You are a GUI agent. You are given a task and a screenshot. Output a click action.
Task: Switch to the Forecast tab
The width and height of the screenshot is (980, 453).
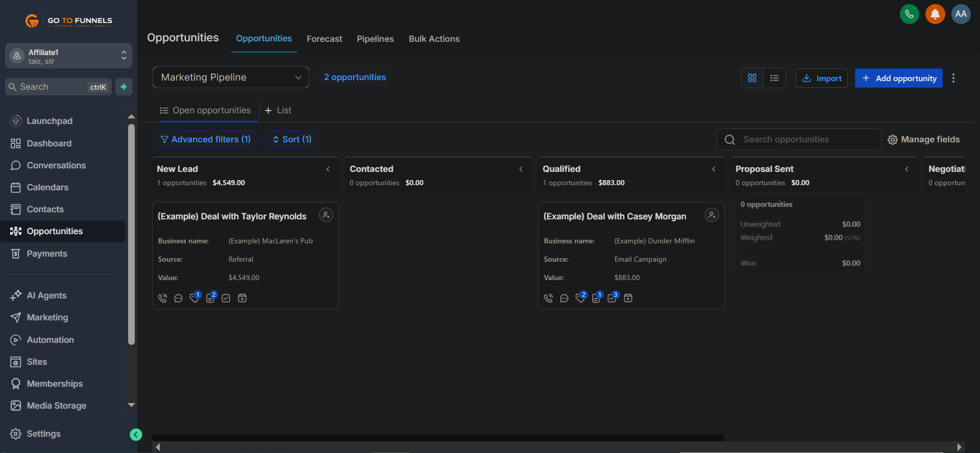(324, 39)
